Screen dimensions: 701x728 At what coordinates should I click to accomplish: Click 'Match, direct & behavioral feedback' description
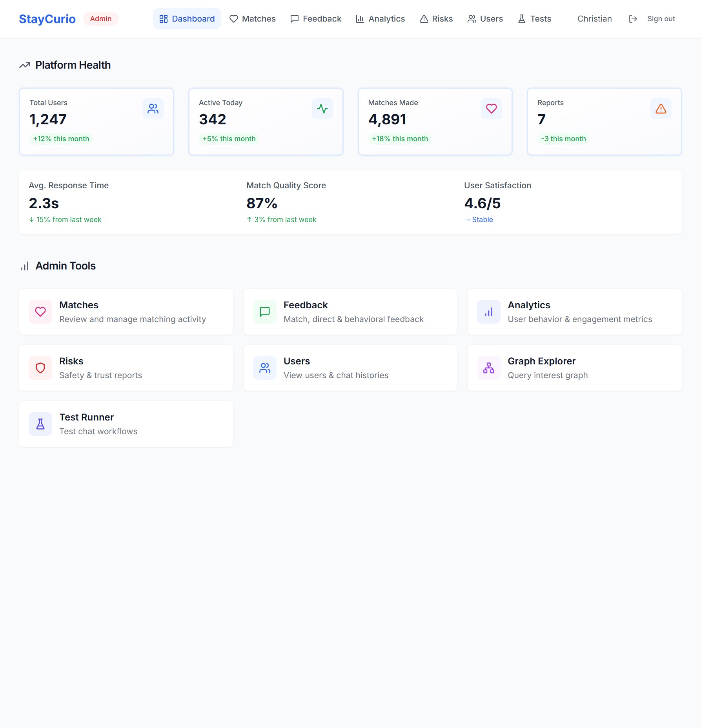[353, 319]
